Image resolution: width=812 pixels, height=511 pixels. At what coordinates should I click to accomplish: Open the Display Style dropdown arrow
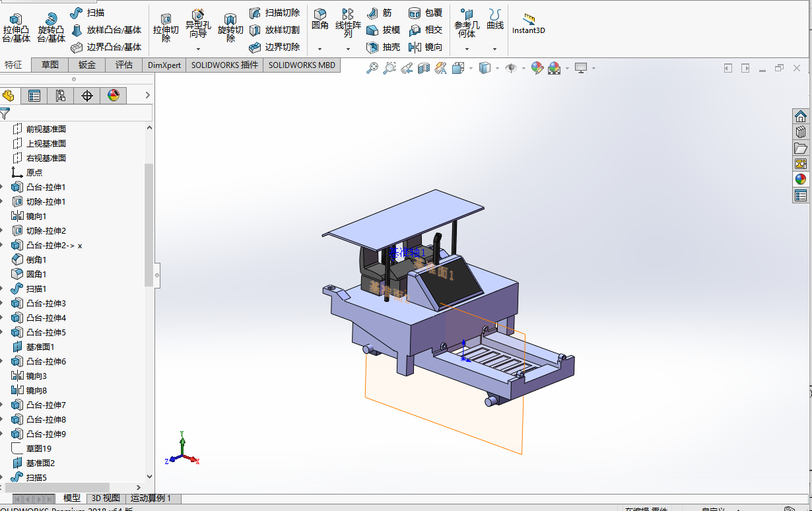coord(497,68)
